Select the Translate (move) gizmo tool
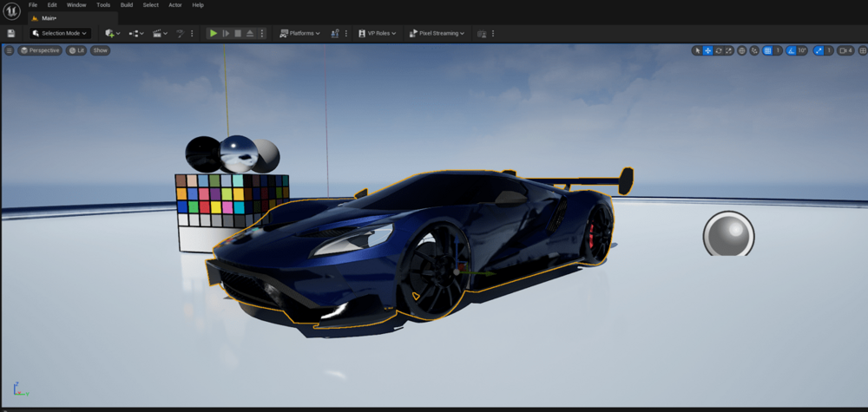 click(707, 50)
